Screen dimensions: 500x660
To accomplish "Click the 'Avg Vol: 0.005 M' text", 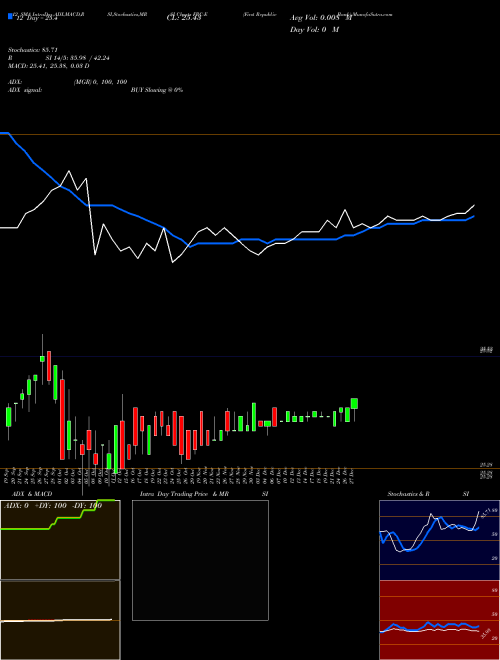I will (x=321, y=18).
